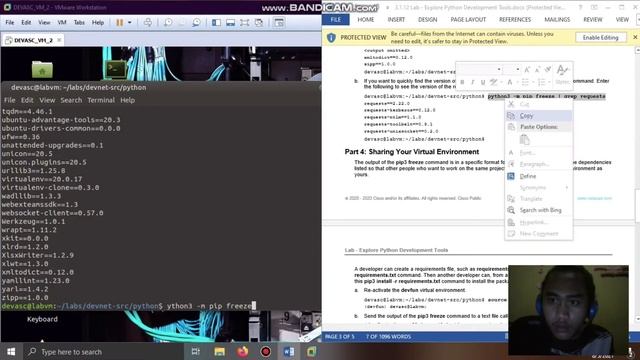The height and width of the screenshot is (360, 640).
Task: Click the Windows Start button
Action: (x=11, y=352)
